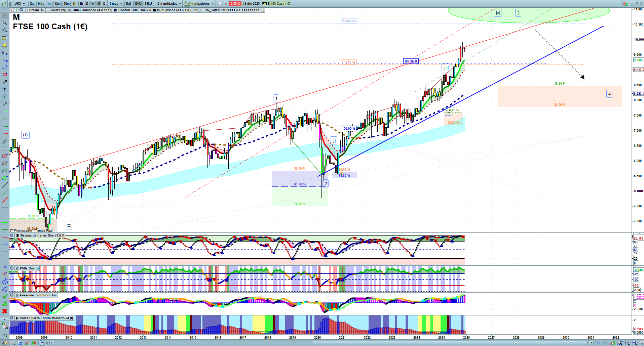Expand the Indicadores dropdown arrow

pyautogui.click(x=213, y=4)
